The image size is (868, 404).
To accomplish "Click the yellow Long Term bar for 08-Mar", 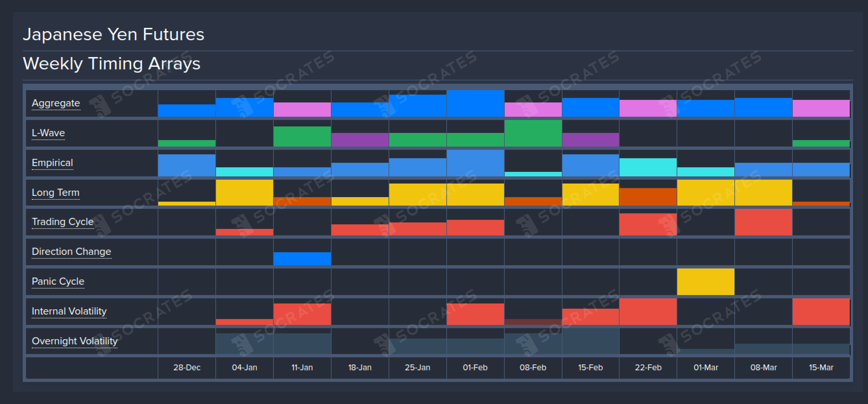I will click(764, 192).
